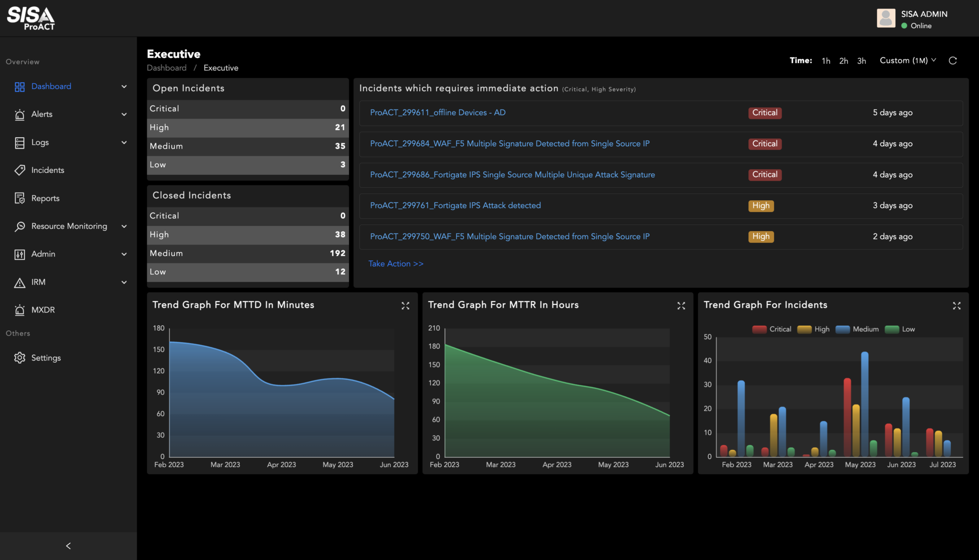Open the IRM warning icon

(x=20, y=282)
